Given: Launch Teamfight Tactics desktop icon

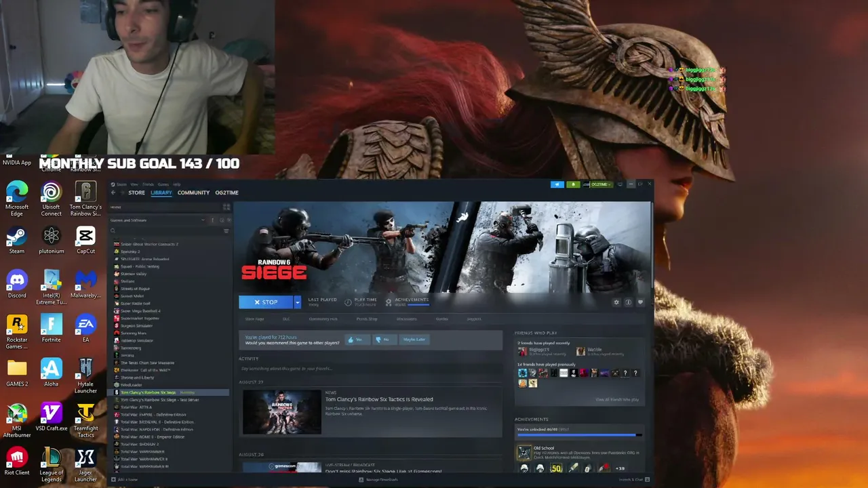Looking at the screenshot, I should (85, 420).
